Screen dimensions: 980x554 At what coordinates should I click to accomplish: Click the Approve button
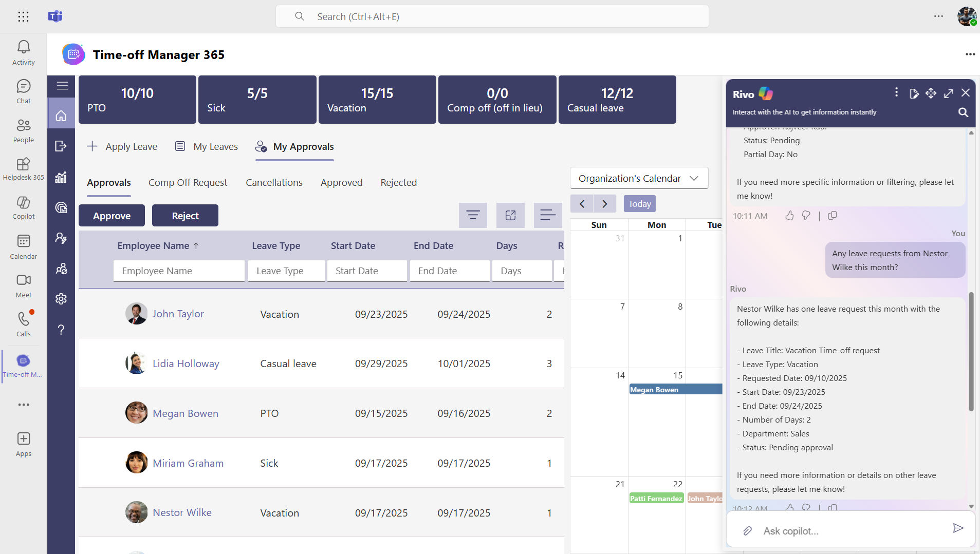tap(112, 216)
